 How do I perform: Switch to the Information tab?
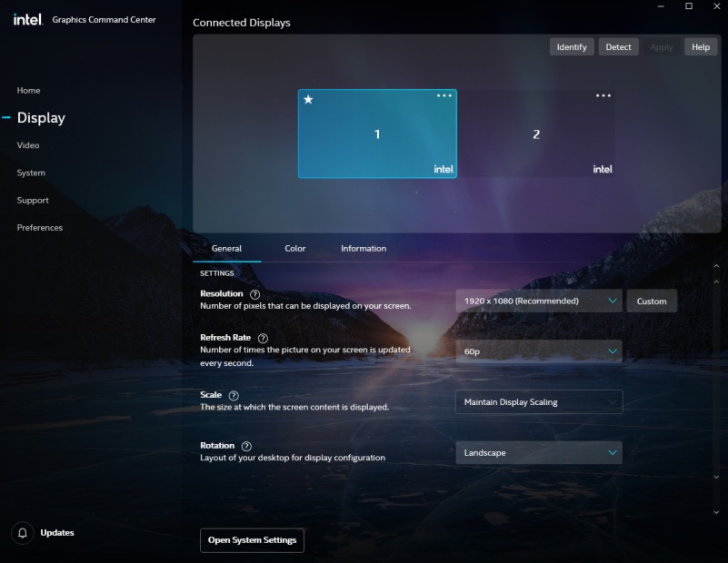pos(364,249)
